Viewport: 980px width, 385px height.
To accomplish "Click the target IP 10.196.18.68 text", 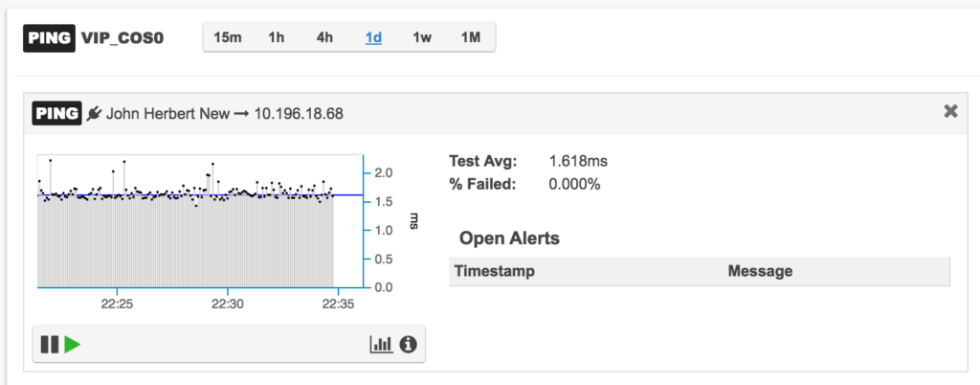I will pyautogui.click(x=299, y=114).
